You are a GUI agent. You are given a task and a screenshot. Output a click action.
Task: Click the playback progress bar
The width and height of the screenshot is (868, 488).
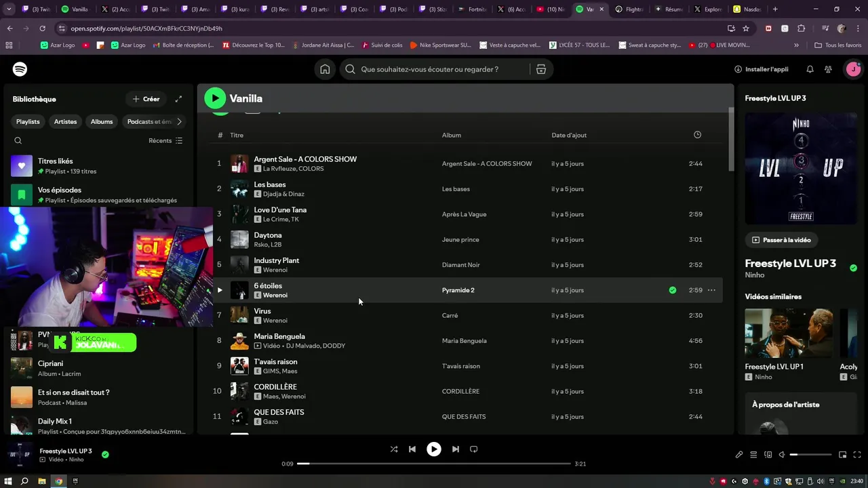pos(434,464)
